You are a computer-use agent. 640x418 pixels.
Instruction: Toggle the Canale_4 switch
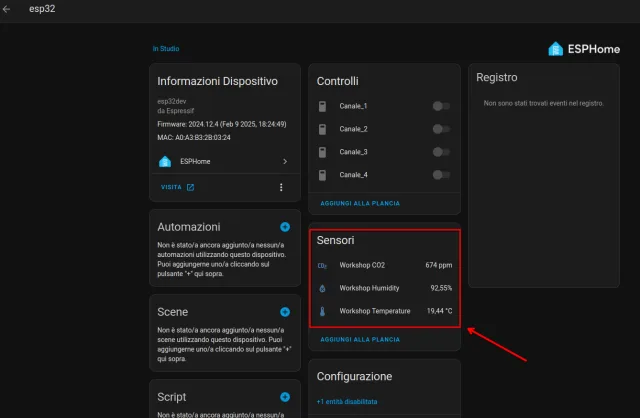[x=441, y=175]
